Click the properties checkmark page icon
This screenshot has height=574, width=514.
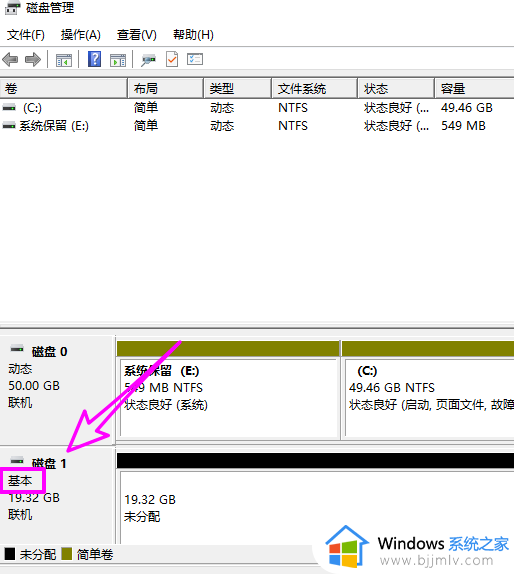(x=172, y=59)
